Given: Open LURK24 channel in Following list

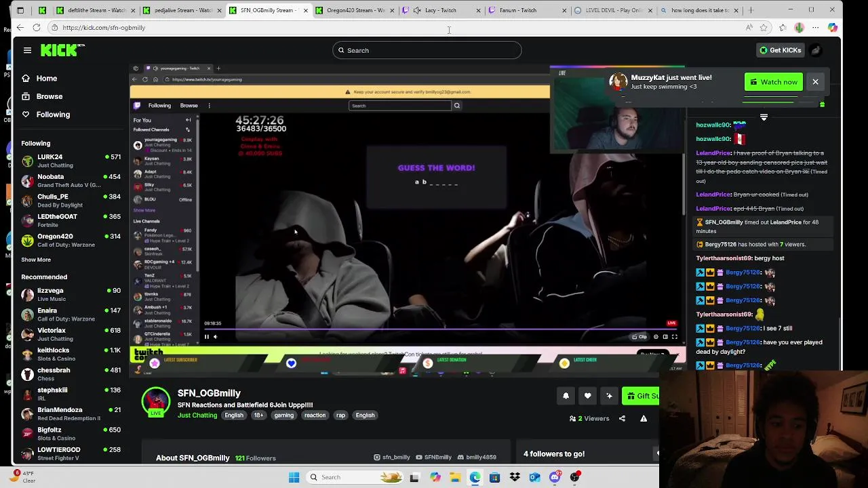Looking at the screenshot, I should (x=71, y=161).
